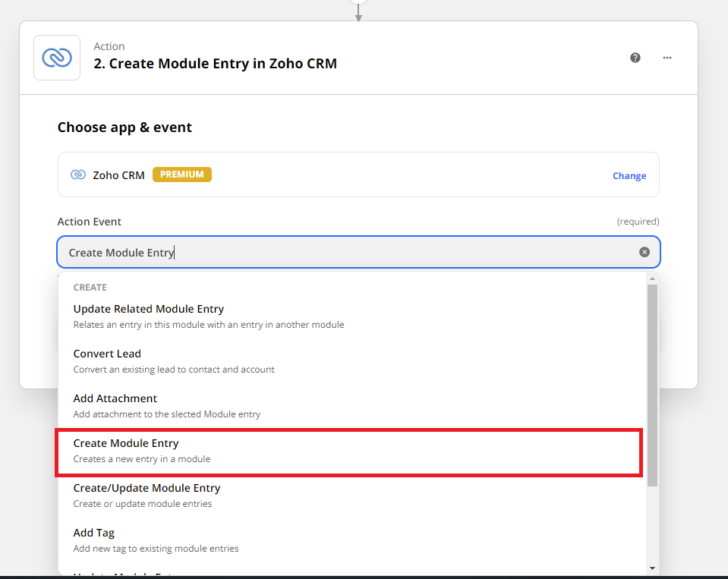728x579 pixels.
Task: Click the dropdown scrollbar up arrow
Action: point(652,278)
